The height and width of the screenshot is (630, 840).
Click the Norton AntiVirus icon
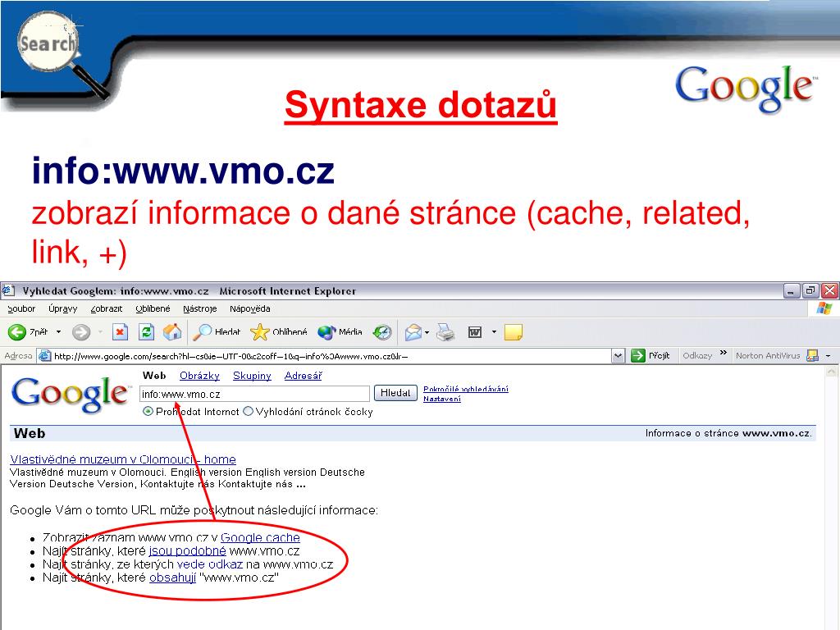[x=813, y=355]
